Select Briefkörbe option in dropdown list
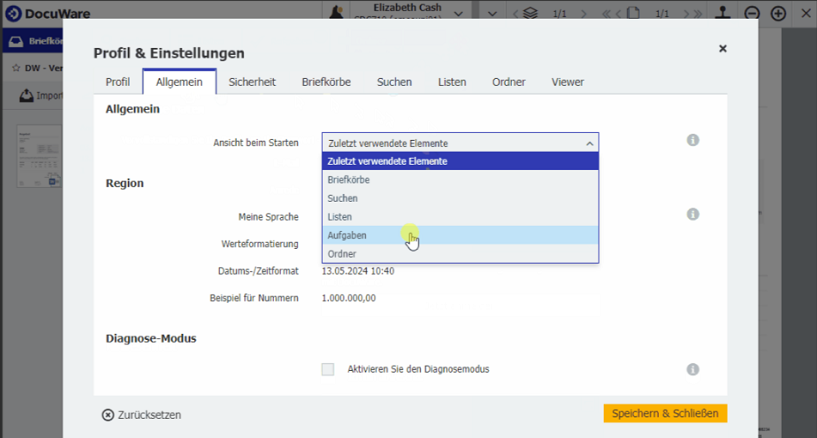This screenshot has height=438, width=817. (x=349, y=180)
